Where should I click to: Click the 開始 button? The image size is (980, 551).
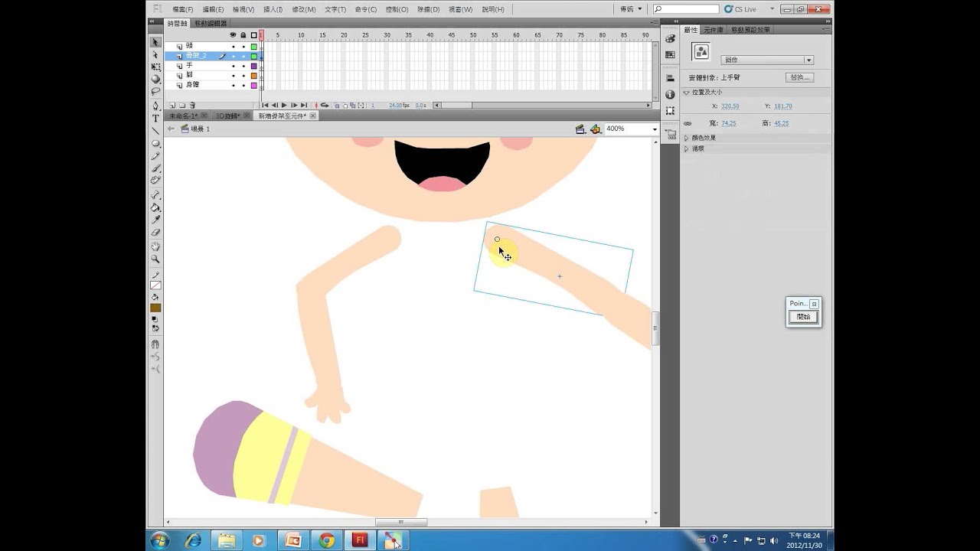[x=803, y=316]
